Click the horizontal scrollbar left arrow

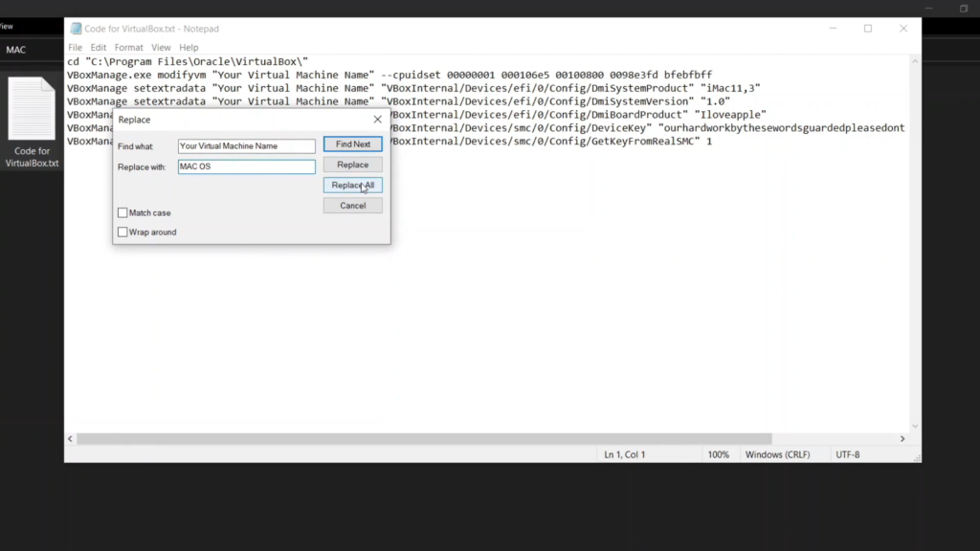coord(71,438)
